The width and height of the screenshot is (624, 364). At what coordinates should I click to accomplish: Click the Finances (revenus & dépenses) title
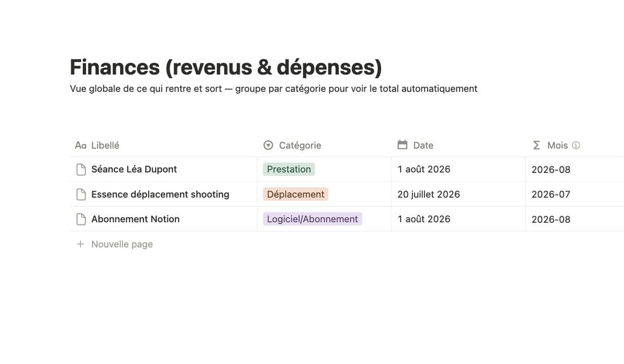(x=226, y=67)
